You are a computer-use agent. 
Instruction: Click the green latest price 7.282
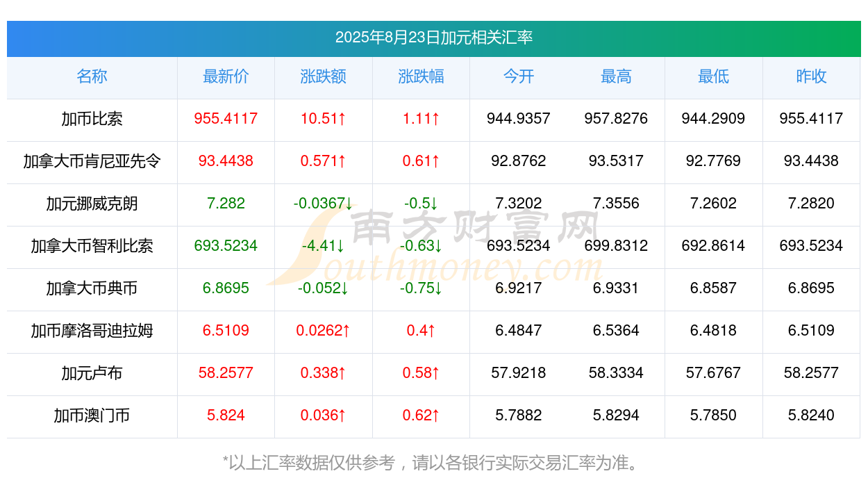coord(226,204)
